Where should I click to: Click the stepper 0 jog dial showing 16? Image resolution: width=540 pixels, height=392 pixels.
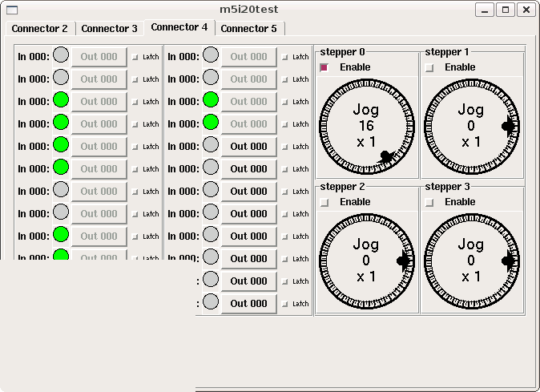[x=367, y=127]
